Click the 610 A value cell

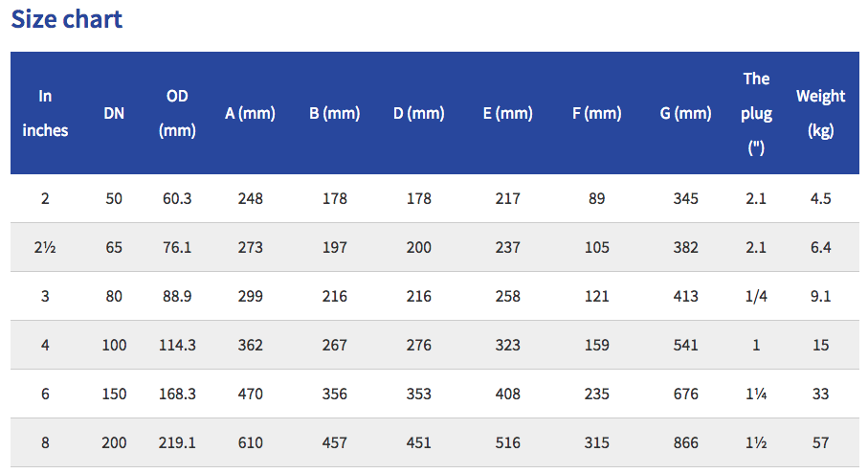250,442
